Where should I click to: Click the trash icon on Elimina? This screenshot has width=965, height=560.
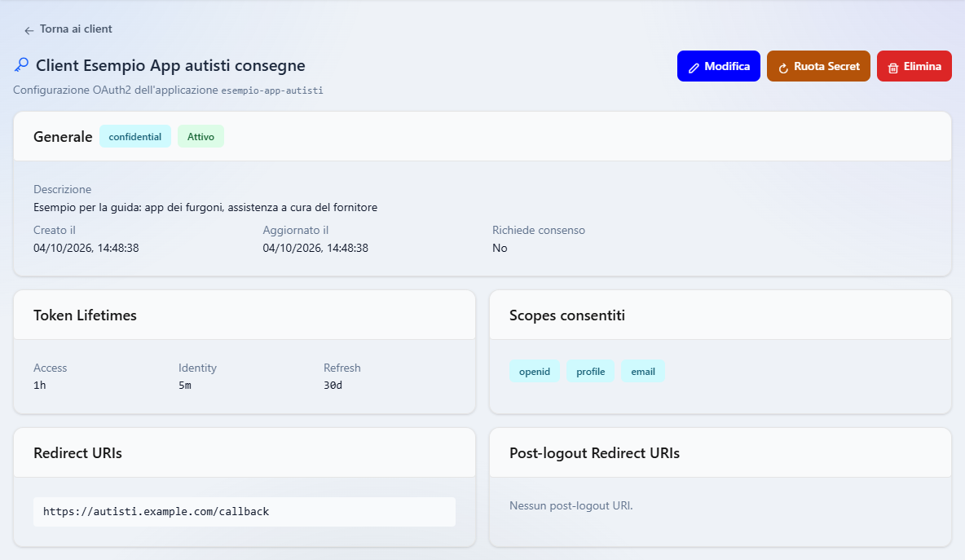[x=893, y=67]
